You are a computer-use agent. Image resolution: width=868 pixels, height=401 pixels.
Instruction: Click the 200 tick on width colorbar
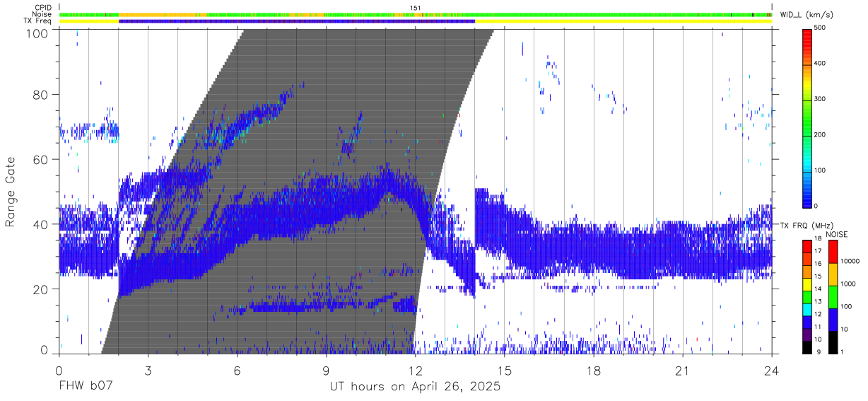(820, 134)
